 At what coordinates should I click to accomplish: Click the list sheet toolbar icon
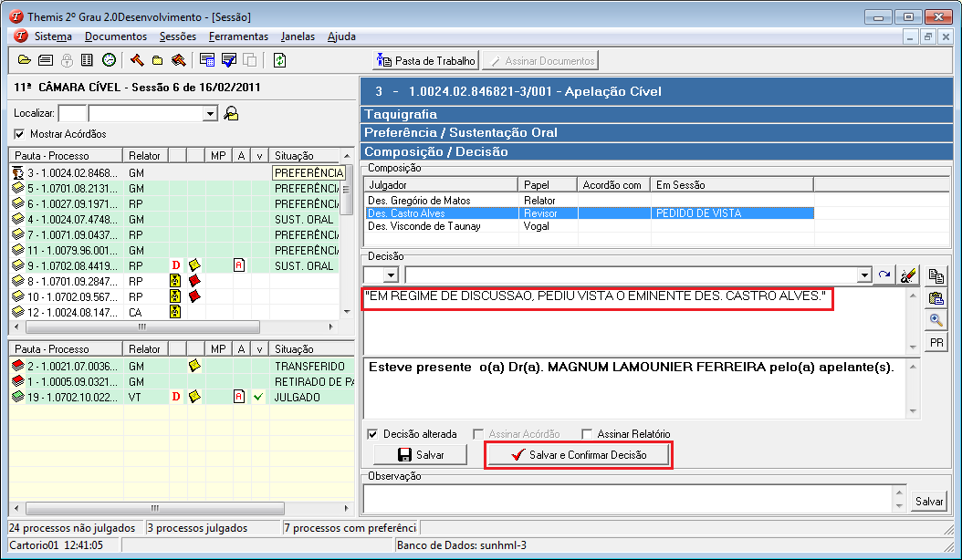[x=87, y=60]
